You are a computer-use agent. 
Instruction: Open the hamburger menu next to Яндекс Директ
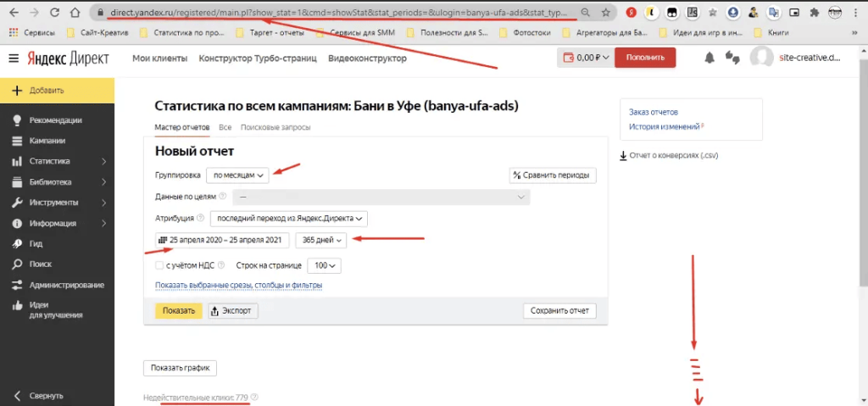point(14,58)
